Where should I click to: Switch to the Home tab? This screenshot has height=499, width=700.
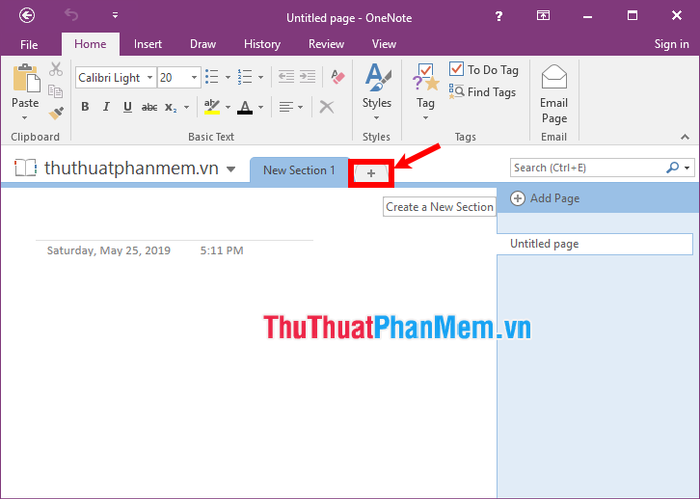click(90, 44)
